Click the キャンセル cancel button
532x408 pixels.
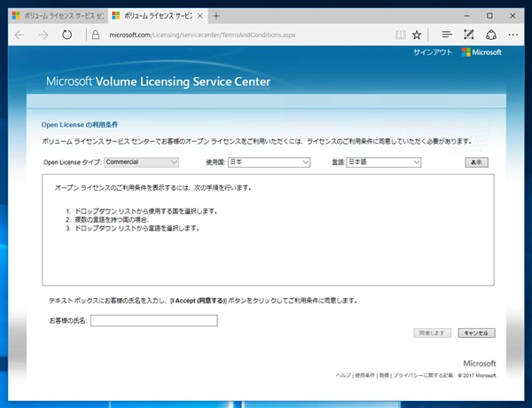[x=476, y=333]
